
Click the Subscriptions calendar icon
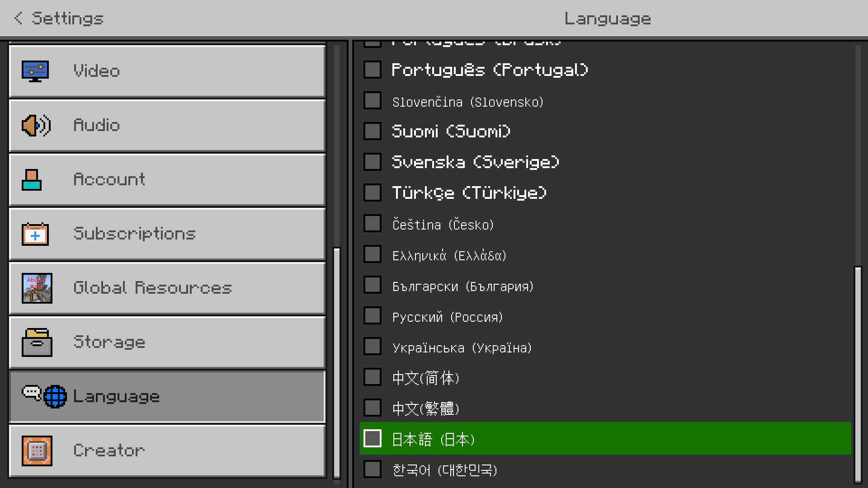(35, 234)
